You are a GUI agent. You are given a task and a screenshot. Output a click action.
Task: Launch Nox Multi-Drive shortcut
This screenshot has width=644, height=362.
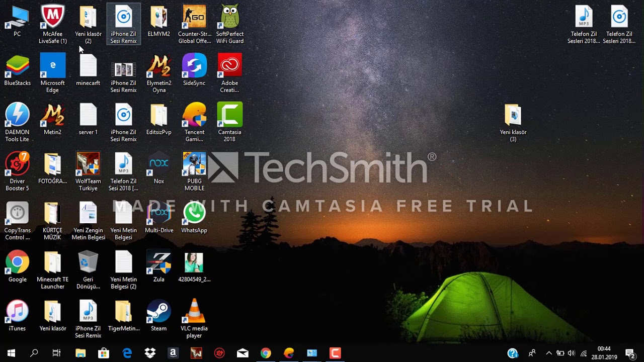pyautogui.click(x=158, y=218)
